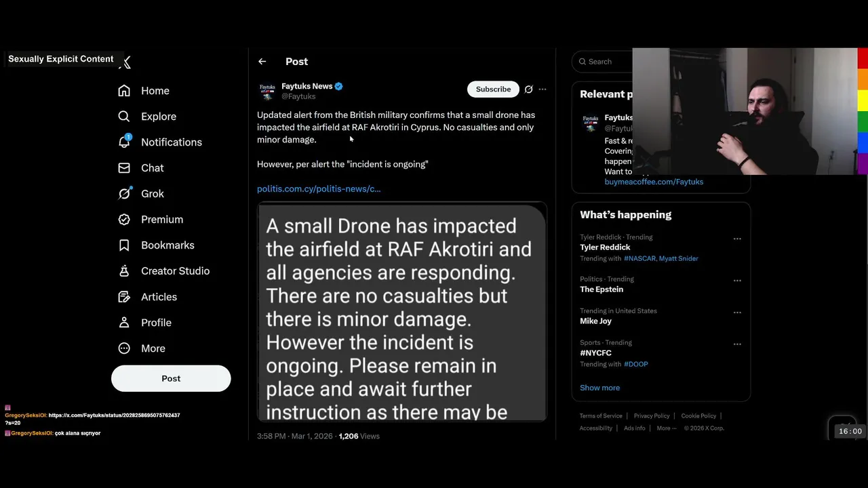
Task: Click Faytuks News avatar in post
Action: [x=267, y=91]
